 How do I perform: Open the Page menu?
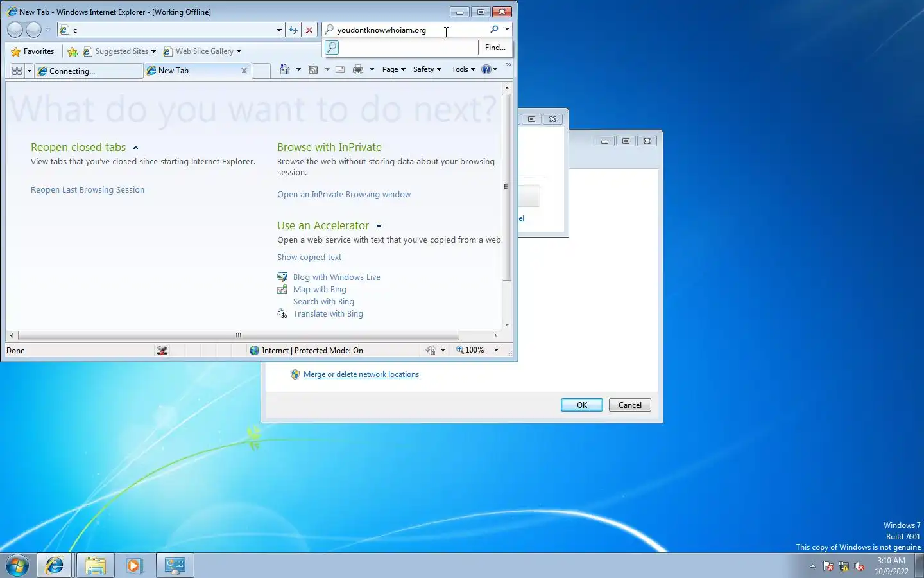click(393, 69)
